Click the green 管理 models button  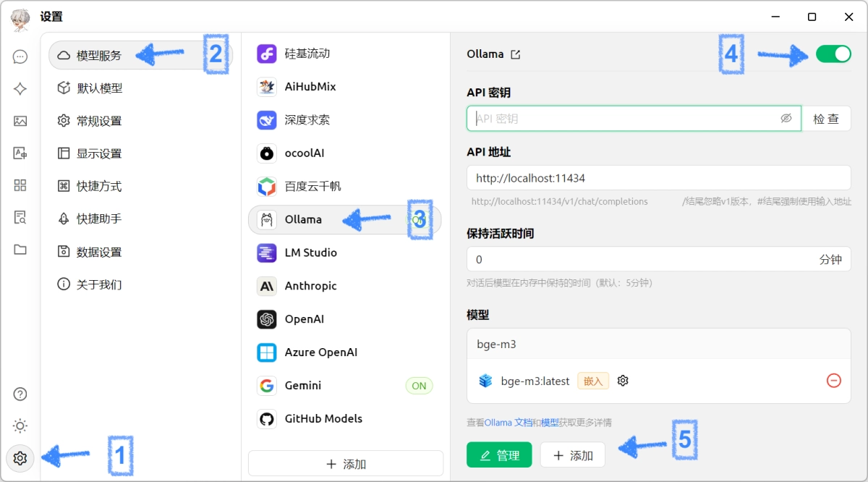click(499, 455)
